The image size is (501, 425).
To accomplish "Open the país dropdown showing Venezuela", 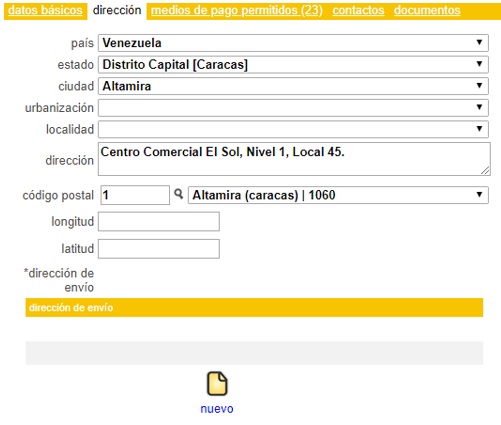I will click(x=293, y=43).
